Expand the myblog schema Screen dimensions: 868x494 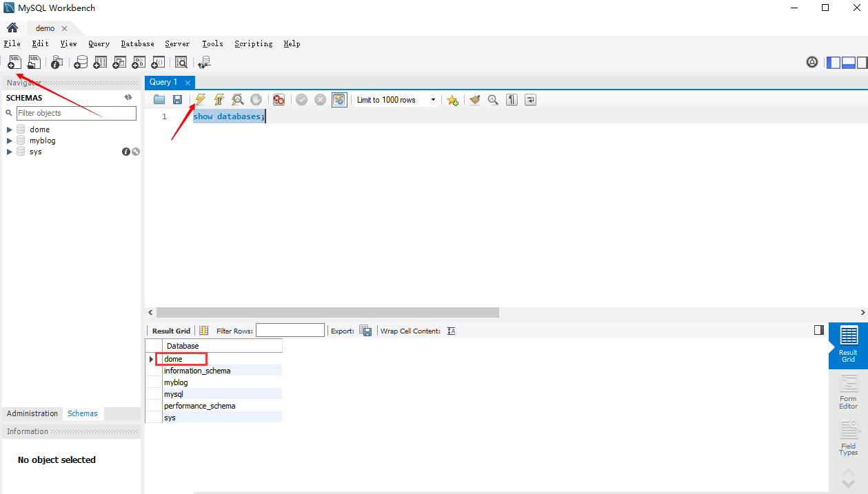coord(10,141)
